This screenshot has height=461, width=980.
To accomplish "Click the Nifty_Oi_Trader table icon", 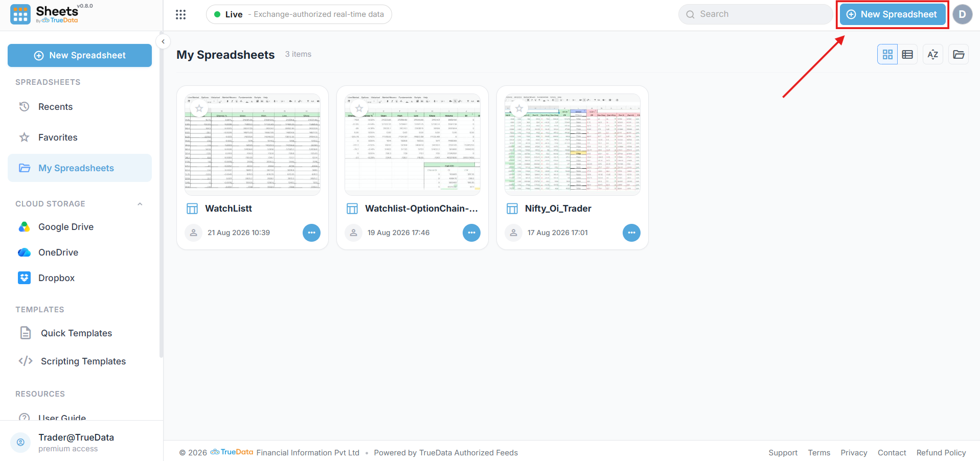I will (x=512, y=209).
